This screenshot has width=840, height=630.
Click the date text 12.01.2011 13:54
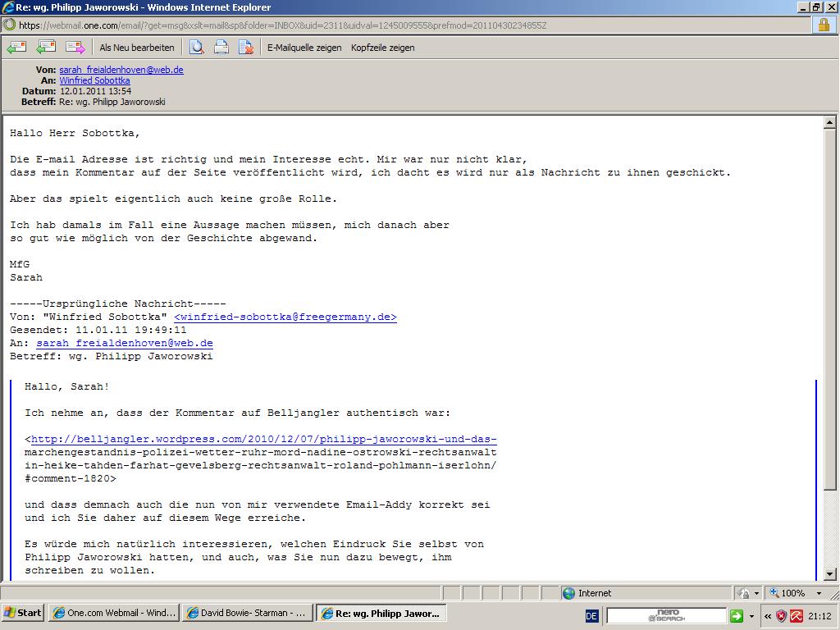click(95, 91)
